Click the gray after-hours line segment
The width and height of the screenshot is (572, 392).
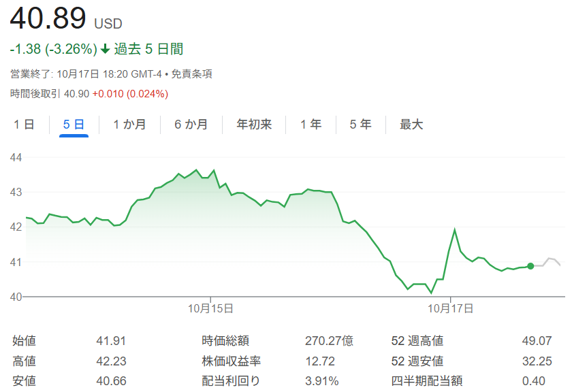549,261
